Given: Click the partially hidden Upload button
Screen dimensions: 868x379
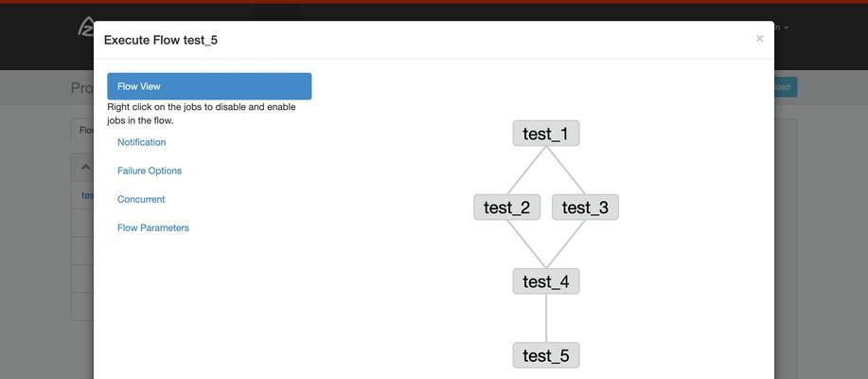Looking at the screenshot, I should coord(786,87).
